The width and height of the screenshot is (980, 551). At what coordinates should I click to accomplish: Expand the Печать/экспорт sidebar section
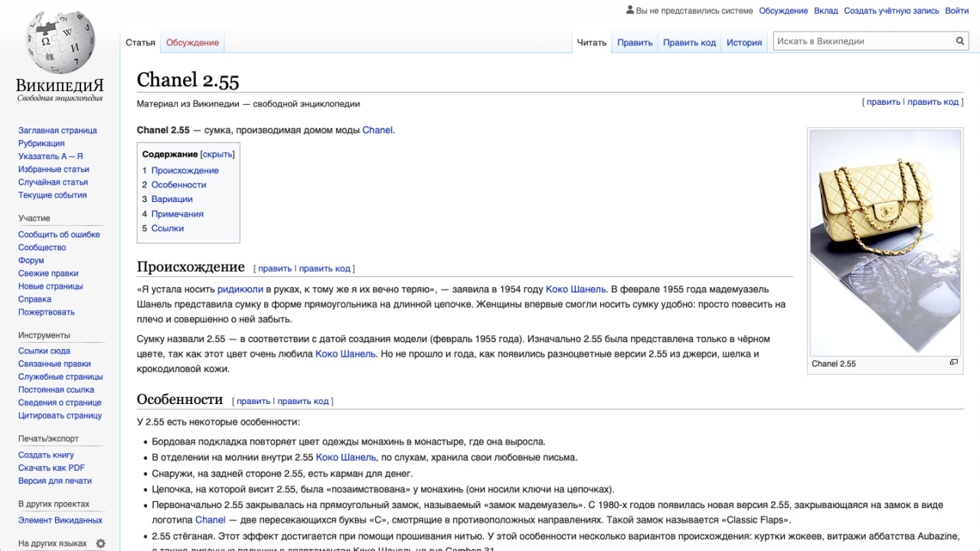click(x=48, y=439)
